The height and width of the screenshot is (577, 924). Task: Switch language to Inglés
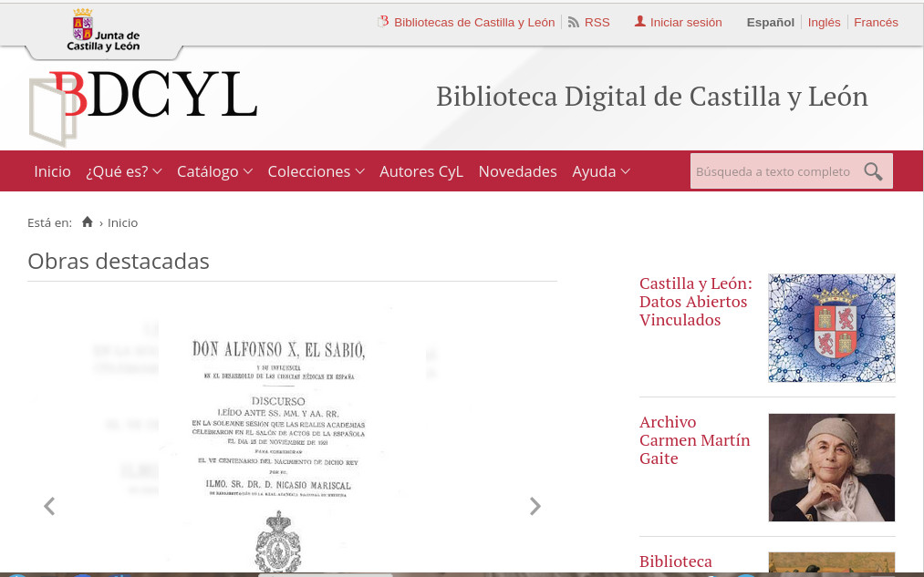click(824, 22)
